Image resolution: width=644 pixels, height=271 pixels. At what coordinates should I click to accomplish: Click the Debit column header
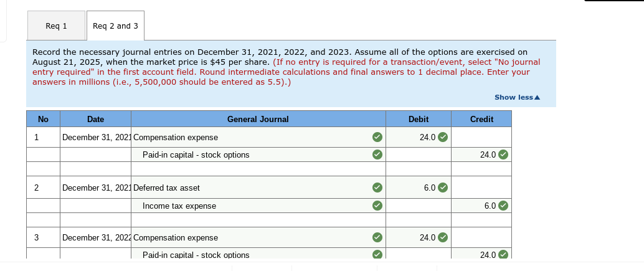419,119
